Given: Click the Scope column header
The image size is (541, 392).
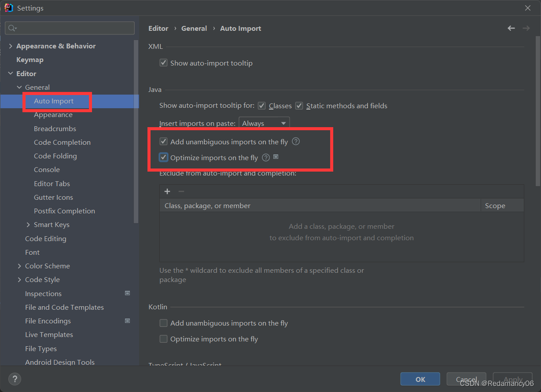Looking at the screenshot, I should pos(502,205).
